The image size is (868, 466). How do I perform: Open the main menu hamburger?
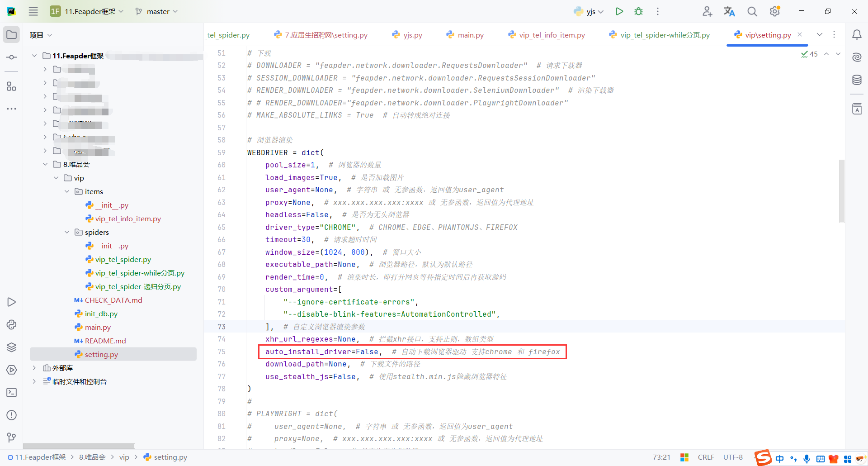tap(33, 11)
